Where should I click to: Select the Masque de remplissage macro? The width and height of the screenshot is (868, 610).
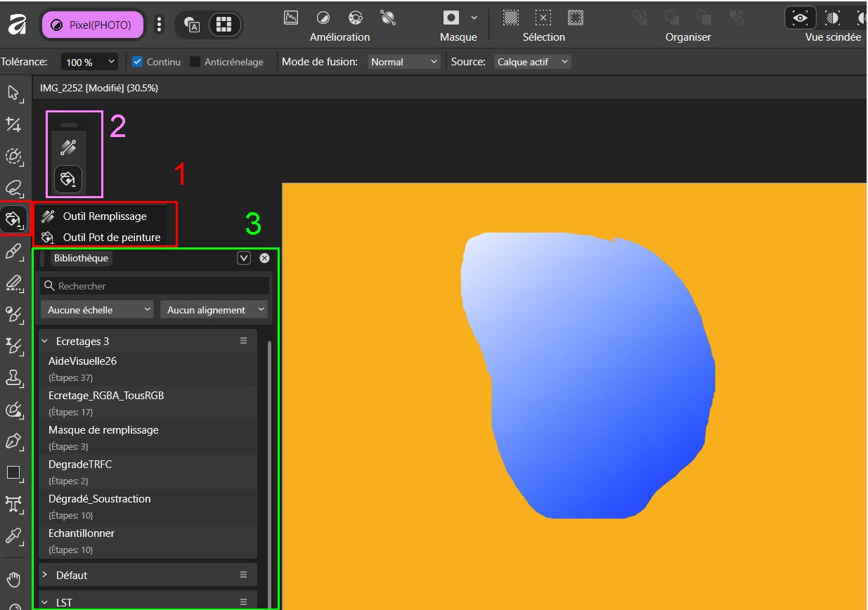click(x=148, y=437)
